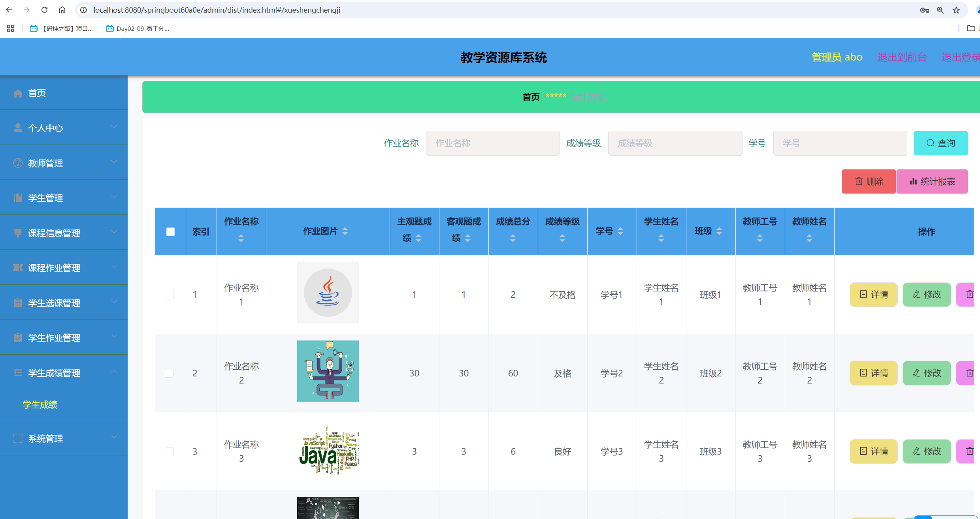Check the select-all checkbox in table header
This screenshot has width=980, height=519.
[x=170, y=231]
